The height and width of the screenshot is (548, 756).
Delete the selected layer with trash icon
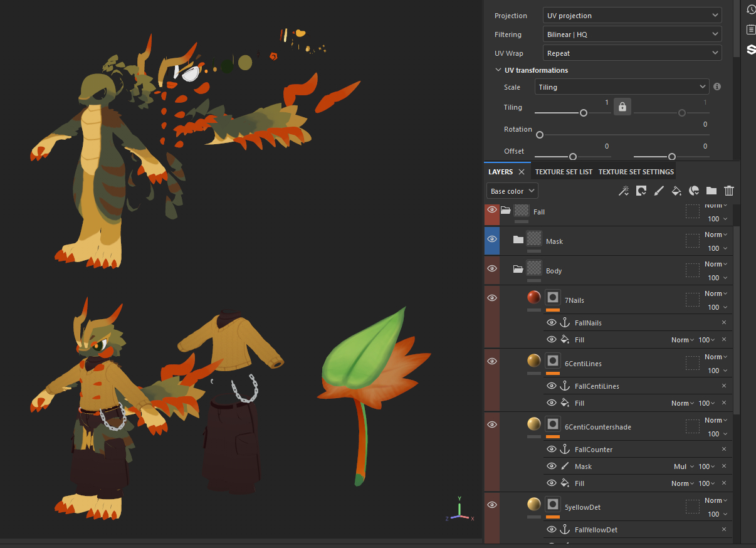pyautogui.click(x=729, y=191)
